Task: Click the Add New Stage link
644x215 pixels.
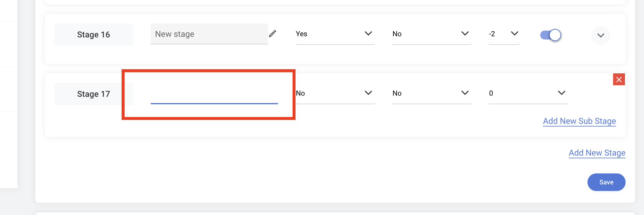Action: pos(597,153)
